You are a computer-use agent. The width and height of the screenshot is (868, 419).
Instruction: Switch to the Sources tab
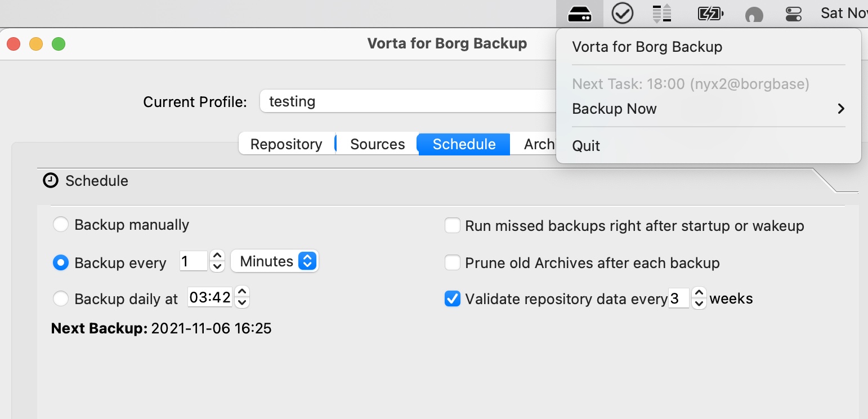click(x=377, y=144)
